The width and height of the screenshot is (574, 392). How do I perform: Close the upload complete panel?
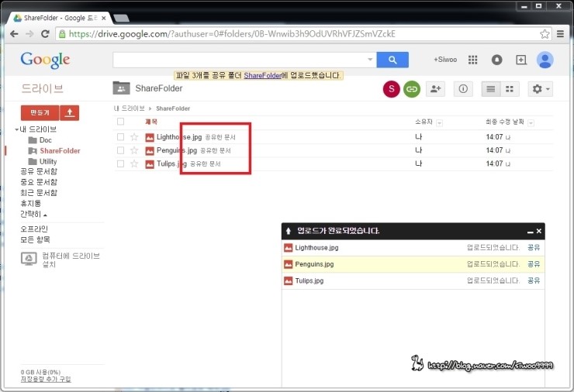click(539, 231)
